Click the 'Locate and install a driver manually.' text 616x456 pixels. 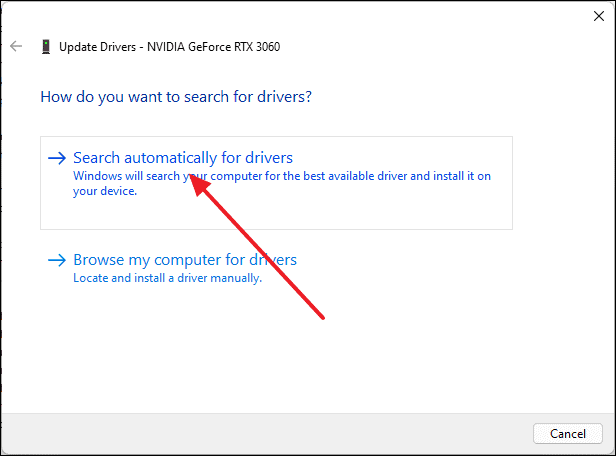click(167, 278)
